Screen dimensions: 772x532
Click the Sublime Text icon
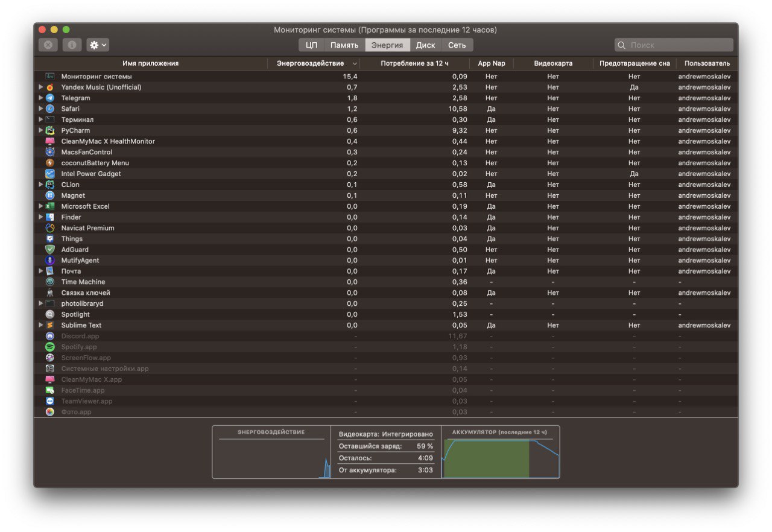pyautogui.click(x=50, y=325)
